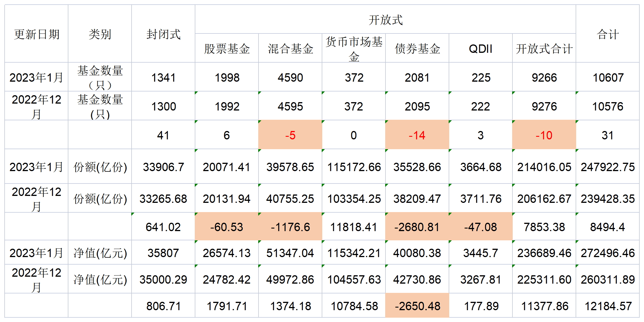Select the cell showing 7853.38

point(544,227)
